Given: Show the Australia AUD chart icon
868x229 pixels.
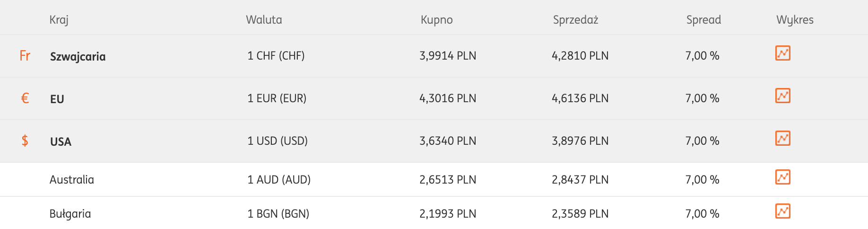Looking at the screenshot, I should click(782, 177).
